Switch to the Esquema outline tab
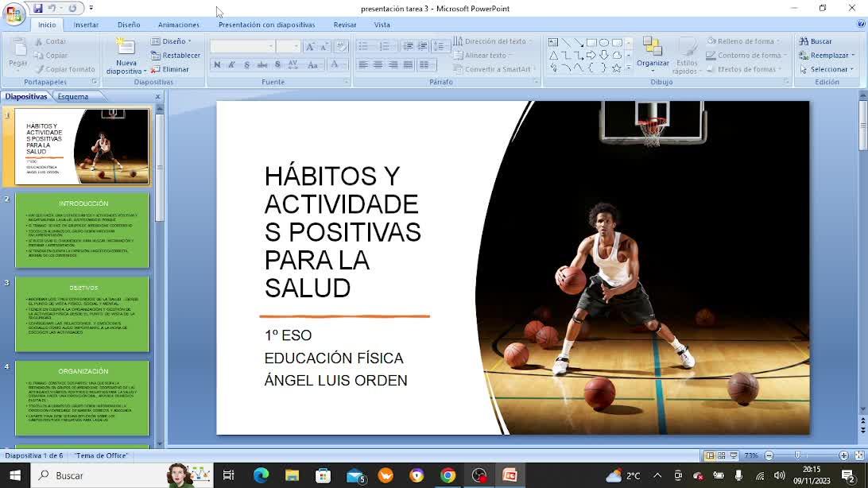Viewport: 868px width, 488px height. tap(72, 97)
